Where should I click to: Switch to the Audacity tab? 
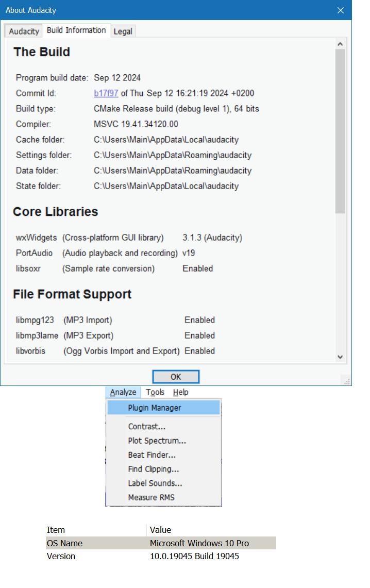[24, 31]
